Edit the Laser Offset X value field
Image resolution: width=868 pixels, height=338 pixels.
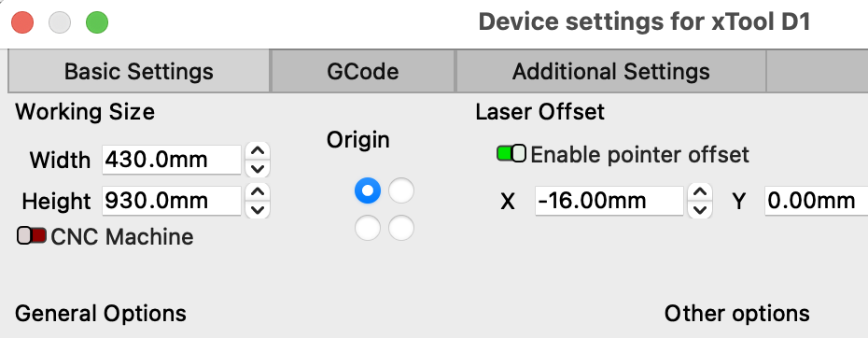pos(609,201)
